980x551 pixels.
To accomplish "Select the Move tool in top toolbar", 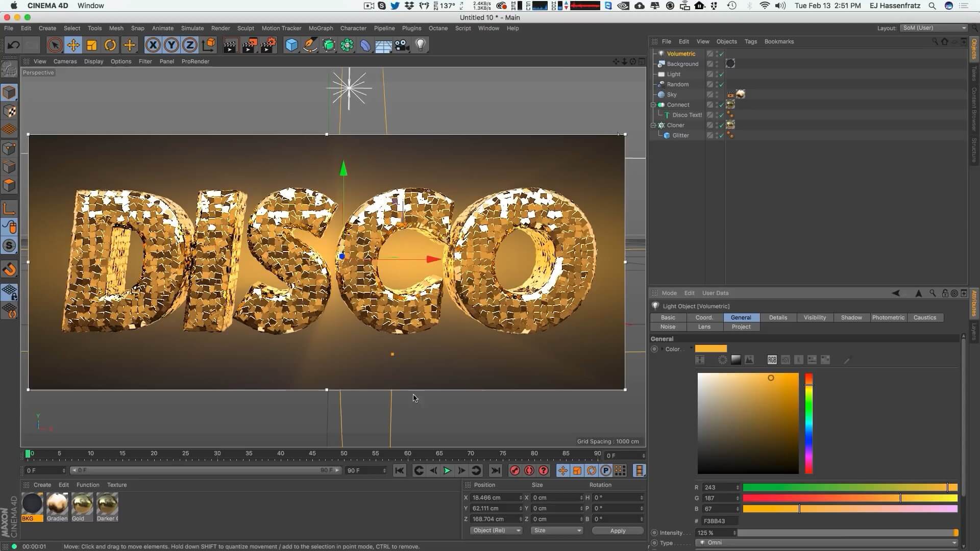I will pyautogui.click(x=73, y=45).
